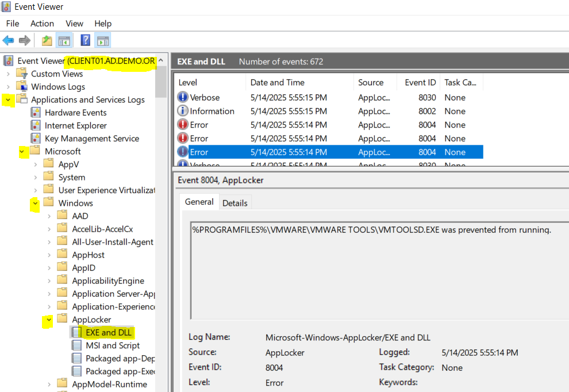Select the All-User-Install-Agent tree item
The image size is (569, 392).
pyautogui.click(x=113, y=242)
